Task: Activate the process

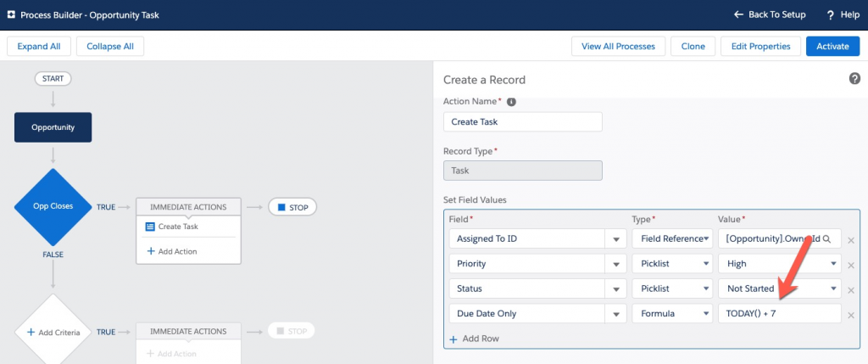Action: coord(832,46)
